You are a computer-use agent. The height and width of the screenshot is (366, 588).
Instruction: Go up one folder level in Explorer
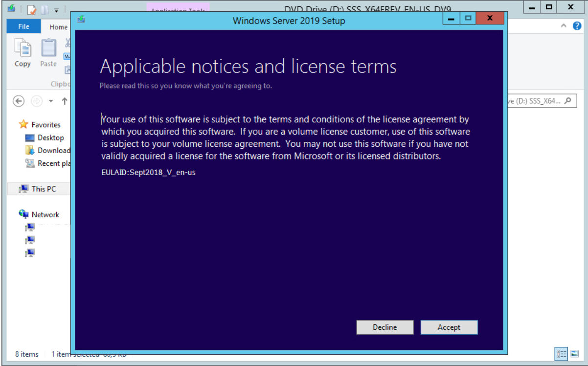tap(65, 101)
